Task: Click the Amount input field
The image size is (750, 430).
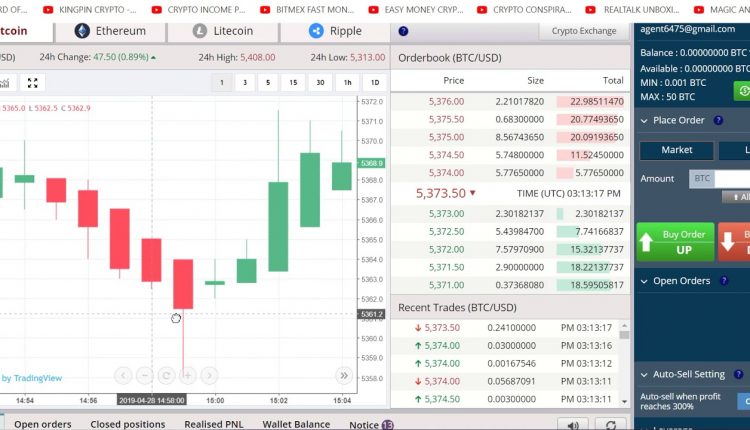Action: pos(732,178)
